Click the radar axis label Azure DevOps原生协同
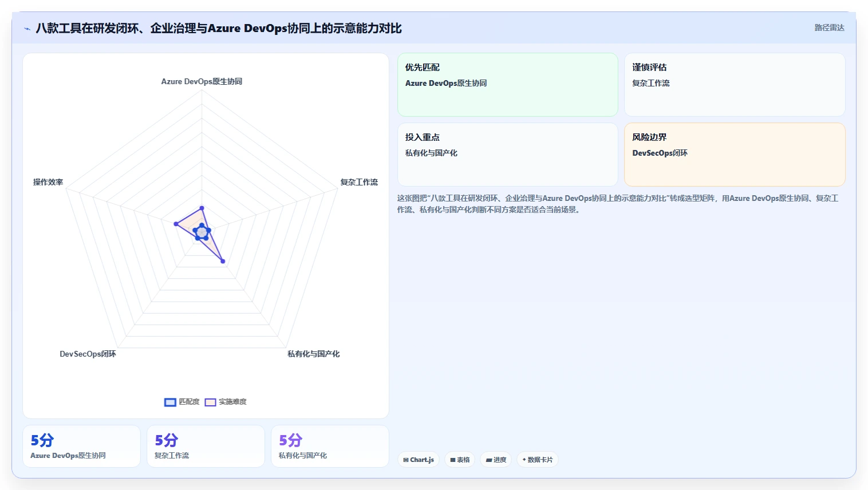 (202, 81)
